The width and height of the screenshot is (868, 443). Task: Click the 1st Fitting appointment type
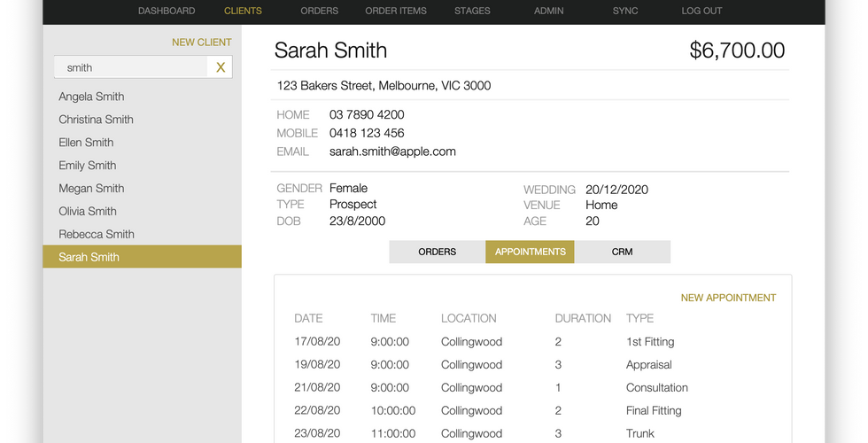(650, 342)
